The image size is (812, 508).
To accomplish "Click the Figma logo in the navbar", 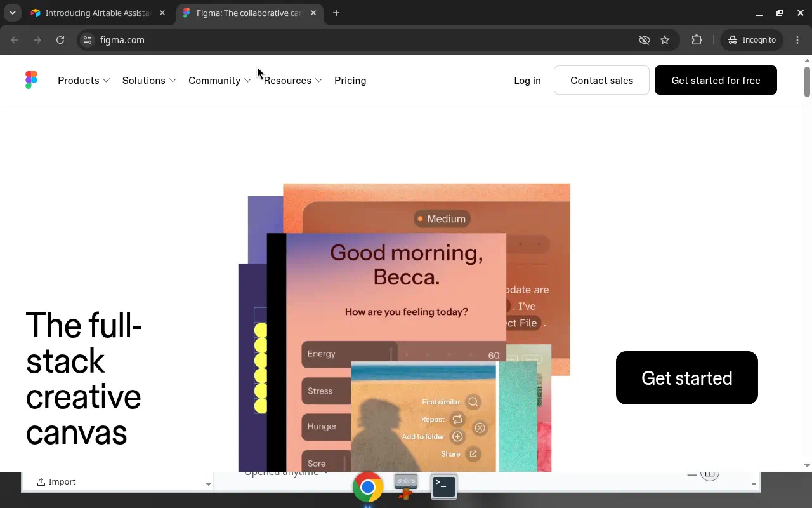I will click(31, 80).
